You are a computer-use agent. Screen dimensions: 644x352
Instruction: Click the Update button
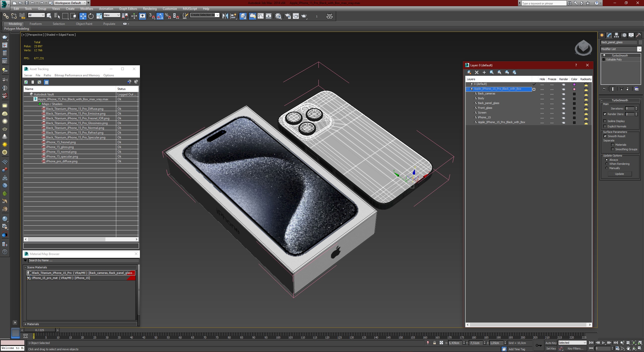click(619, 174)
